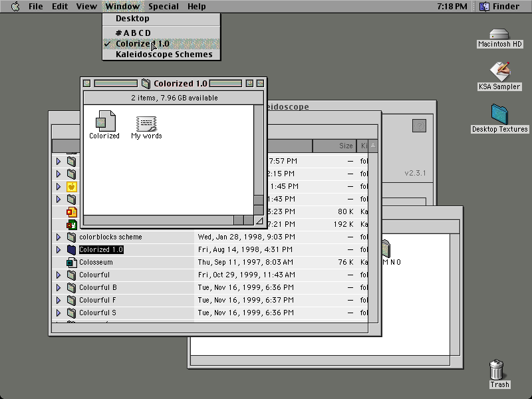This screenshot has height=399, width=532.
Task: Select the green scheme file icon dated 7:21 PM
Action: pyautogui.click(x=71, y=225)
